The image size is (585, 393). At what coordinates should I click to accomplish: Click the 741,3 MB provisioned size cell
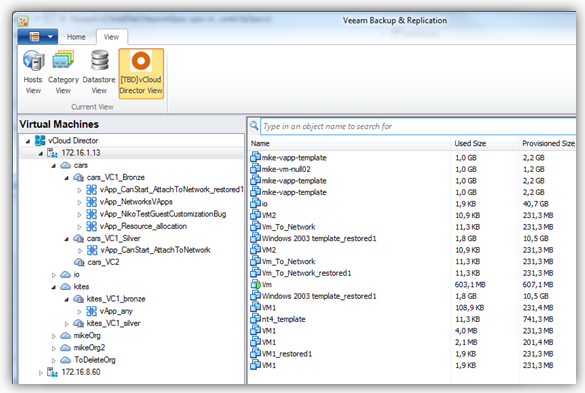538,319
